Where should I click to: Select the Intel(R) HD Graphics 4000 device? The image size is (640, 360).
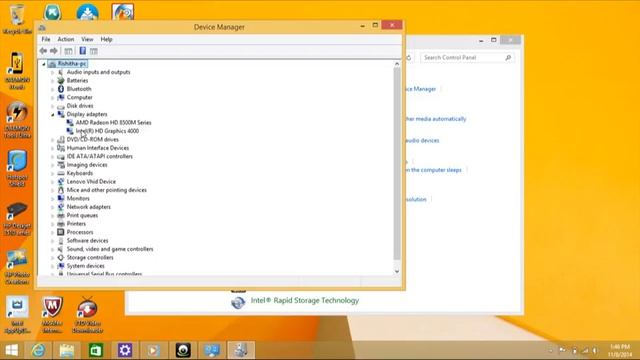(x=107, y=131)
